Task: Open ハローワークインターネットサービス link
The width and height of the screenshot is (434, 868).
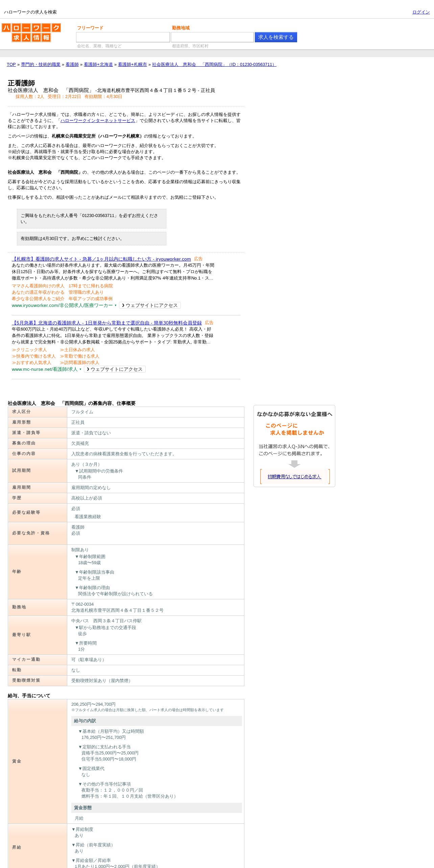Action: click(98, 121)
